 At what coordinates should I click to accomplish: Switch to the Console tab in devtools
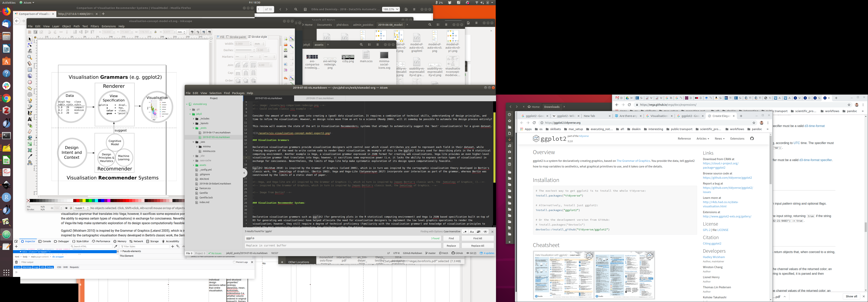tap(45, 241)
